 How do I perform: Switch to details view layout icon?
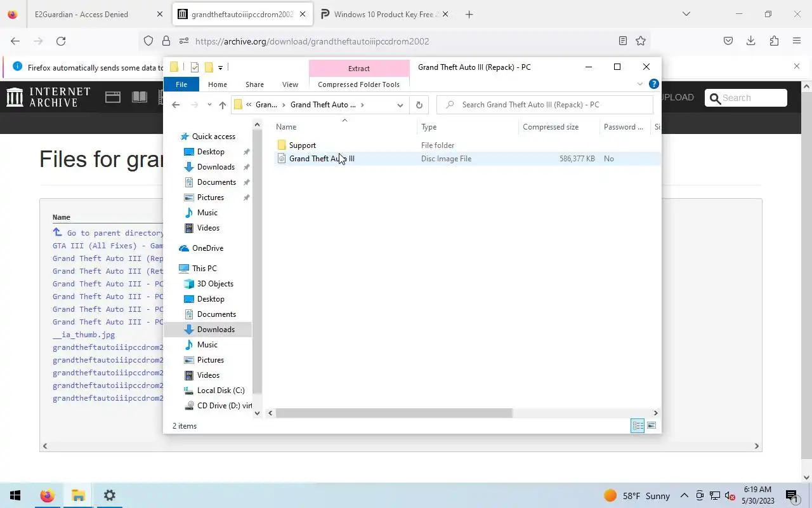point(638,425)
